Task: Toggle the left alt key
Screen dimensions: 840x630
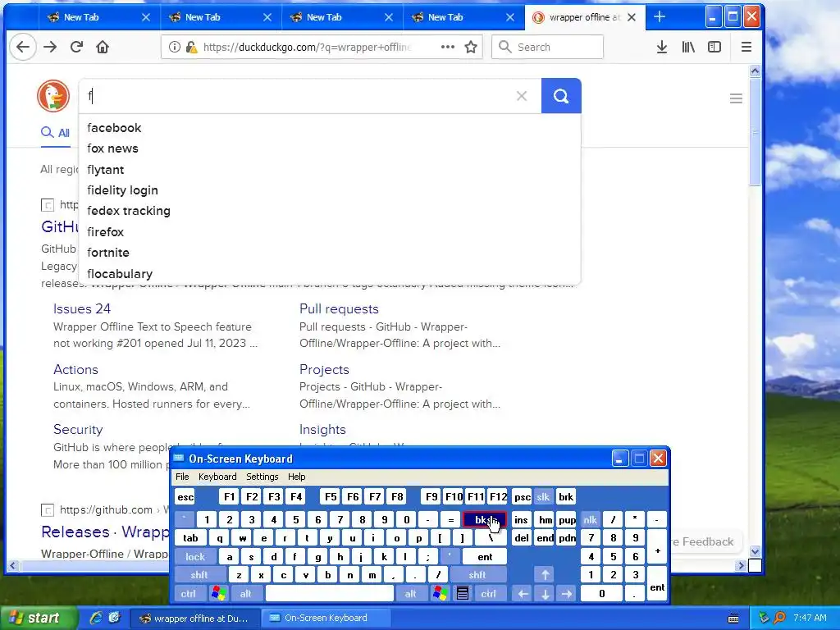Action: (x=245, y=594)
